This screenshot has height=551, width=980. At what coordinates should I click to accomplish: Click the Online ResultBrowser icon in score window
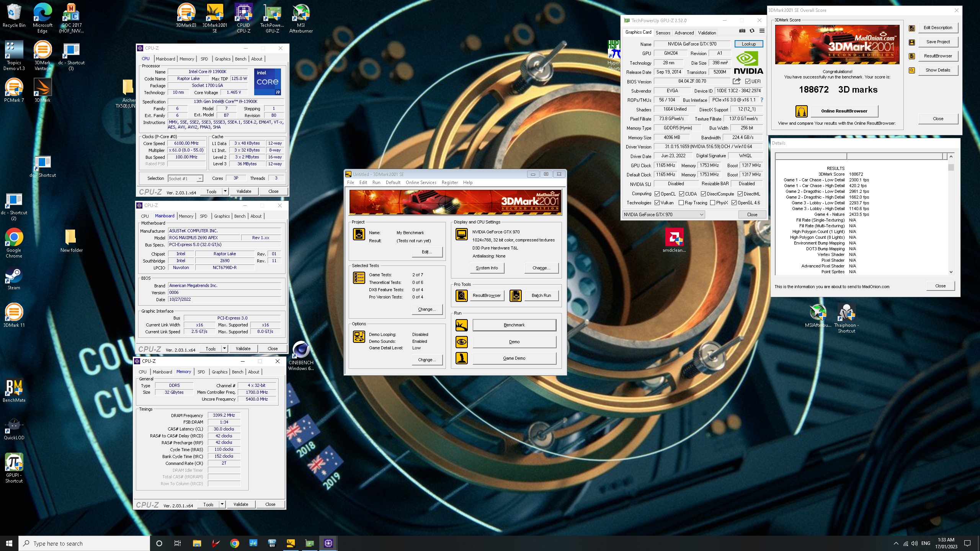pyautogui.click(x=802, y=111)
